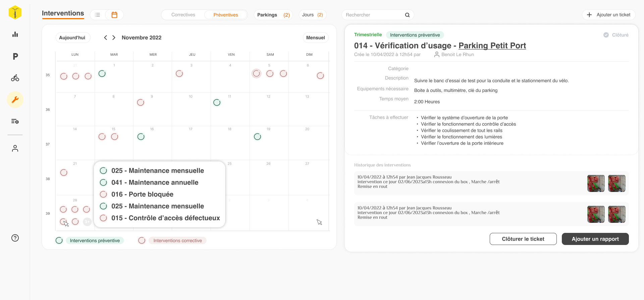
Task: Open the help question mark icon
Action: point(15,238)
